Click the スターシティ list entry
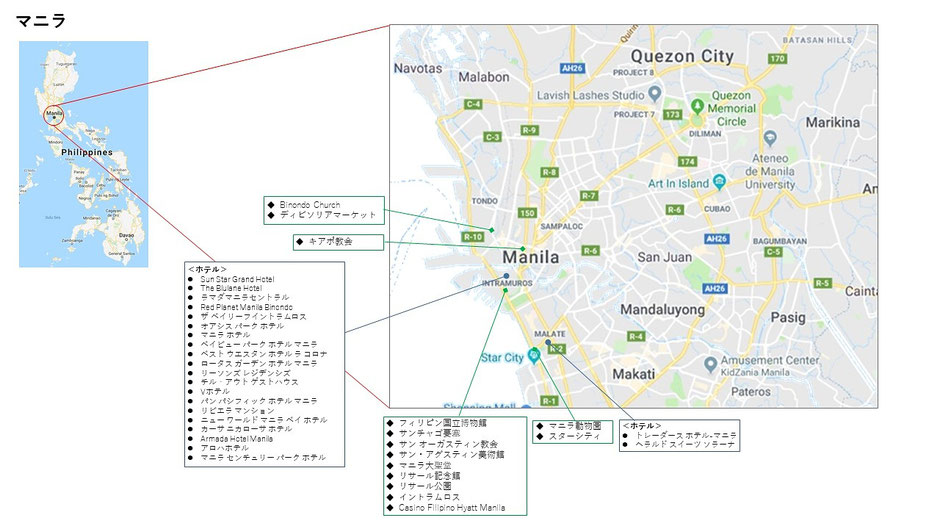Viewport: 940px width, 529px height. 574,437
